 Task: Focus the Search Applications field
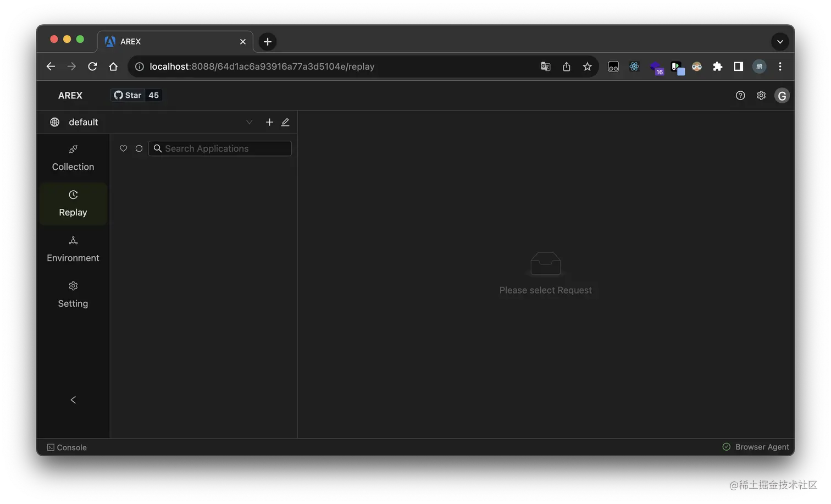click(x=220, y=148)
